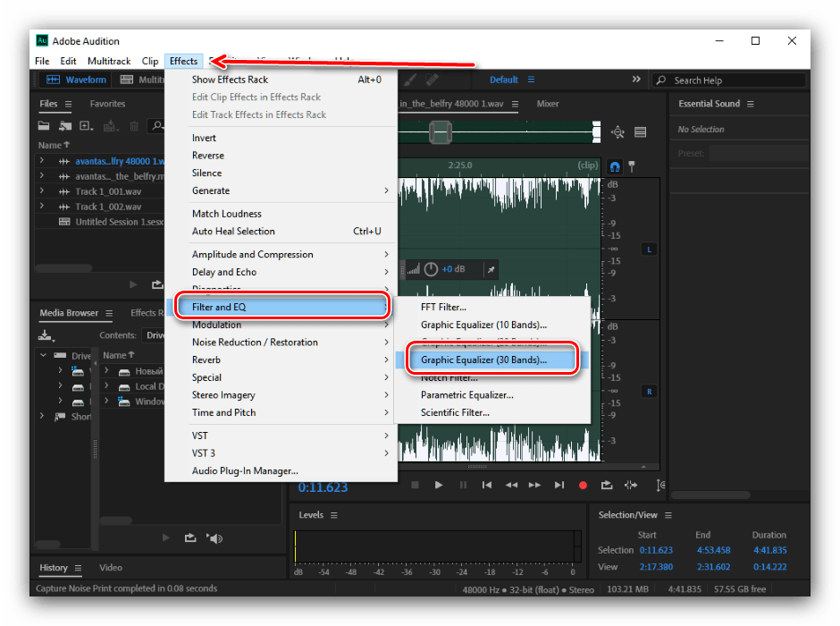Click the Import File icon in Files panel

click(65, 126)
